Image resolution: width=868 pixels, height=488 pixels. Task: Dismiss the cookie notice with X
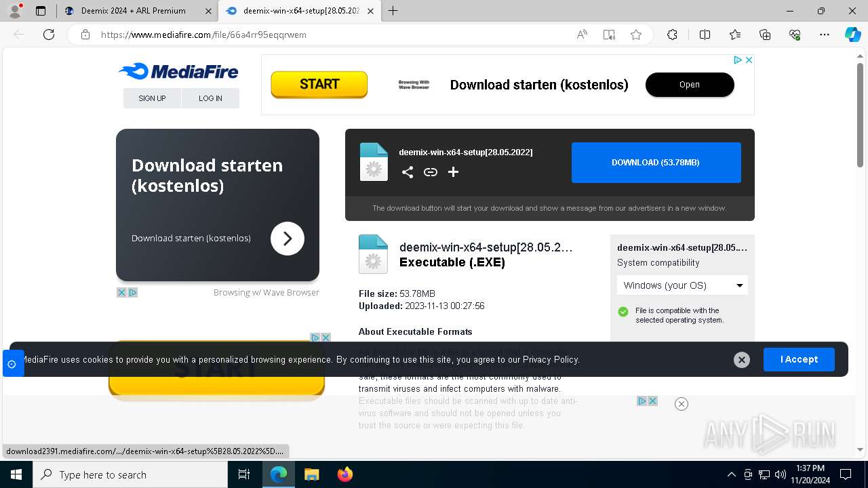tap(742, 360)
